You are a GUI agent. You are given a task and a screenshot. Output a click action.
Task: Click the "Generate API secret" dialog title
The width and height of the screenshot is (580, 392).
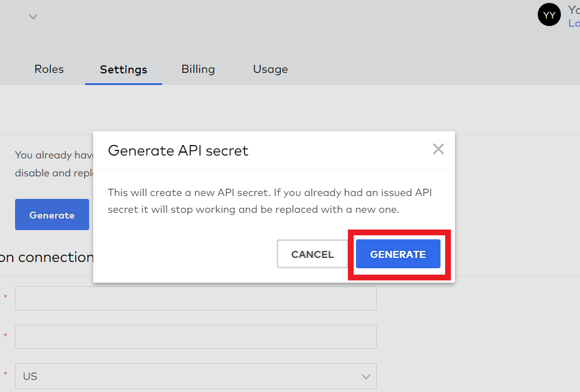click(x=178, y=151)
